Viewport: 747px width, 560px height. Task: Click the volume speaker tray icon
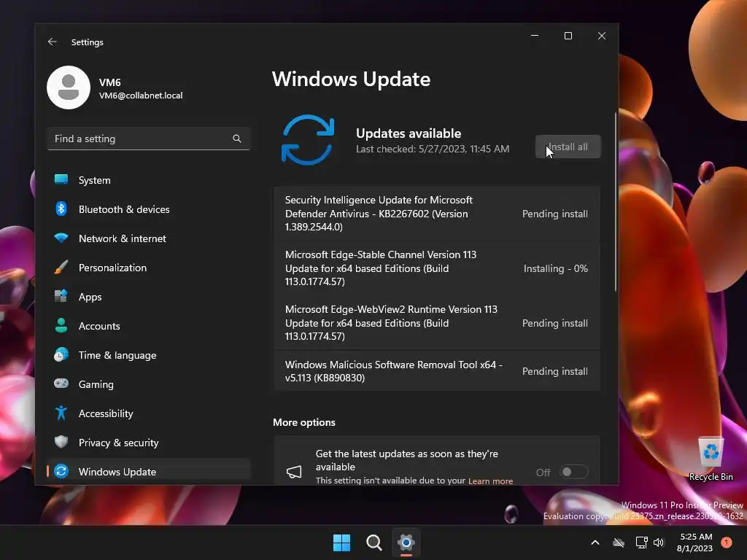[x=659, y=542]
